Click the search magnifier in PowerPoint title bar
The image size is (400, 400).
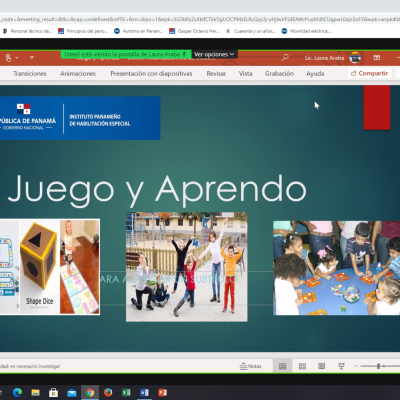285,58
